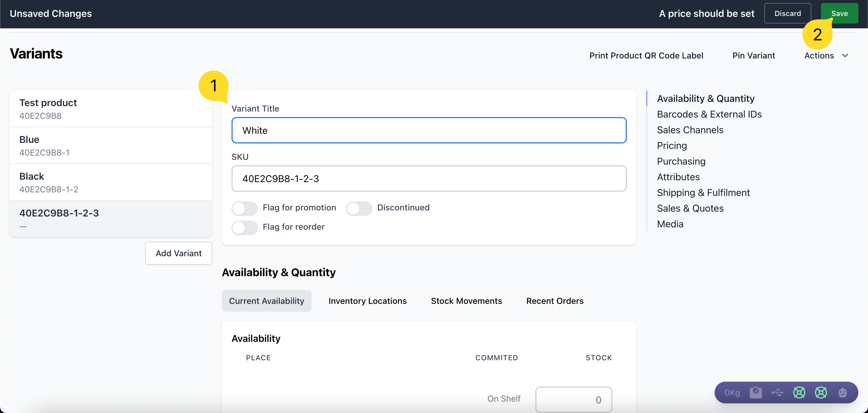Click the SKU input field
Image resolution: width=868 pixels, height=413 pixels.
pyautogui.click(x=429, y=179)
